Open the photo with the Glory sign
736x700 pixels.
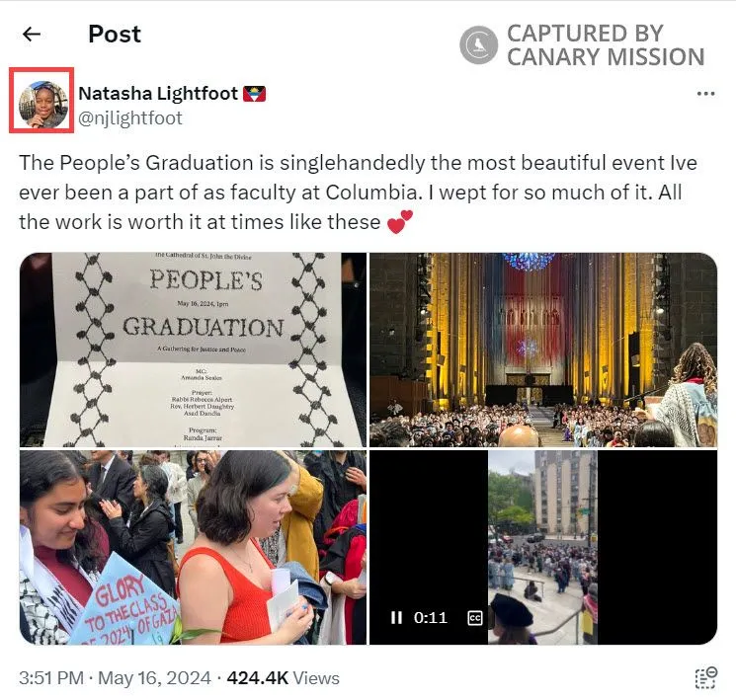tap(193, 547)
